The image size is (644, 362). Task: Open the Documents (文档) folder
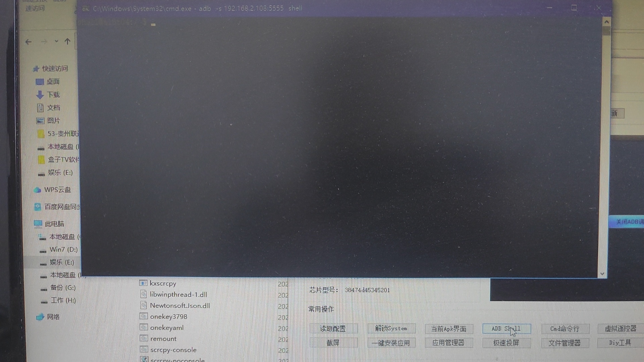click(x=53, y=108)
